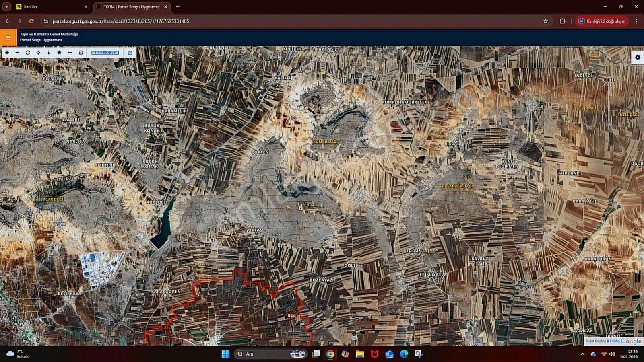Open Outlook from the taskbar

pos(389,354)
